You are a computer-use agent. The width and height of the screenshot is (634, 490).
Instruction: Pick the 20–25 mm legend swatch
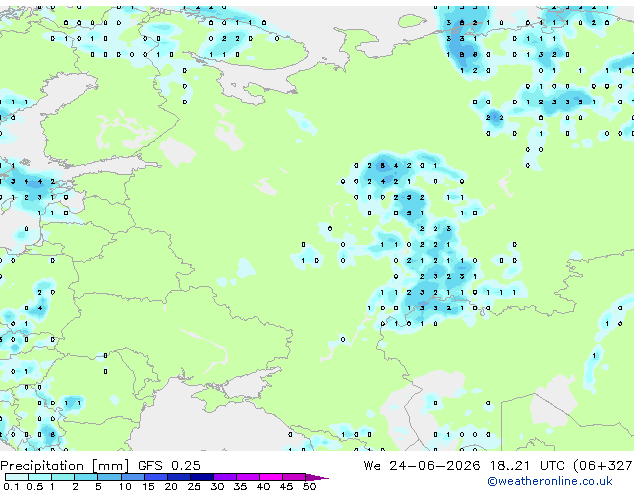[x=179, y=477]
